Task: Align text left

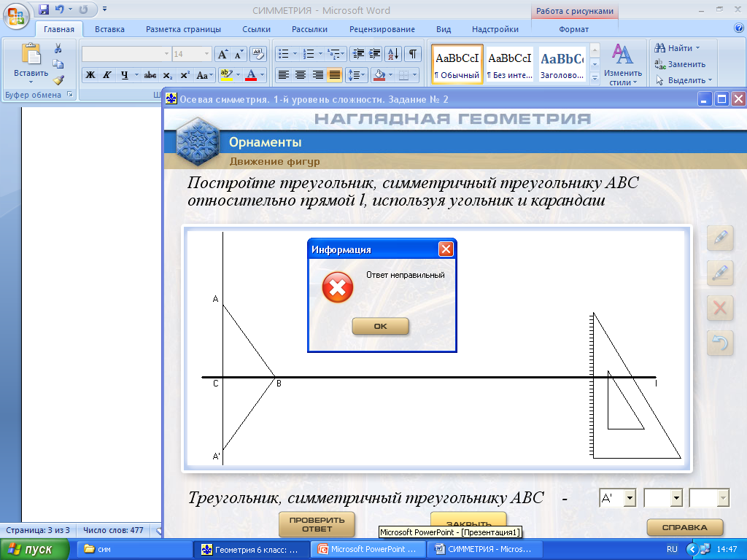Action: [x=284, y=75]
